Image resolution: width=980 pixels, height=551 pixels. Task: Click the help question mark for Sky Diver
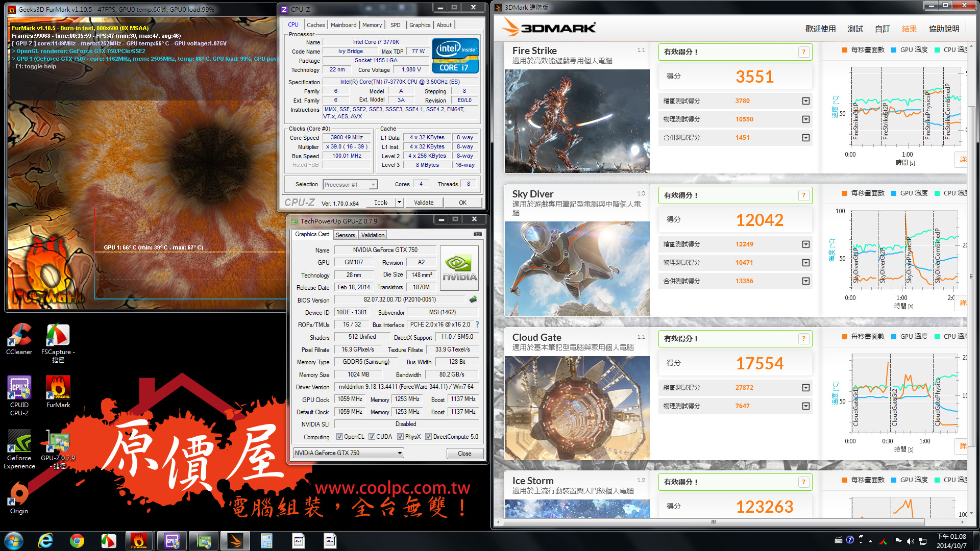[803, 195]
